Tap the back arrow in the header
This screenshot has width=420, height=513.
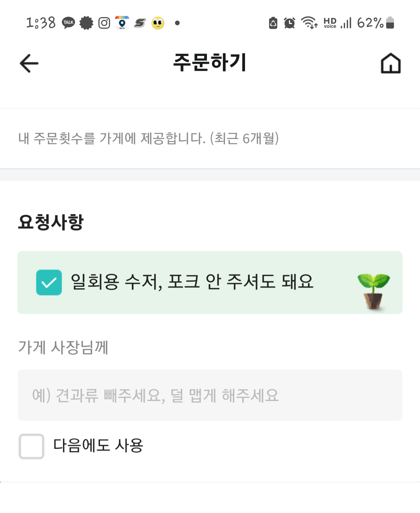click(x=29, y=63)
